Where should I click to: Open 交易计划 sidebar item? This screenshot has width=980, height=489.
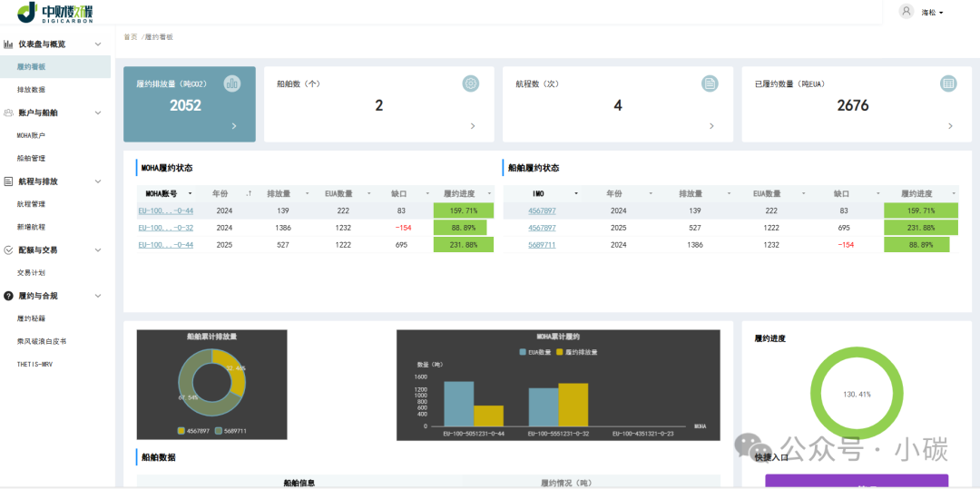[x=31, y=273]
